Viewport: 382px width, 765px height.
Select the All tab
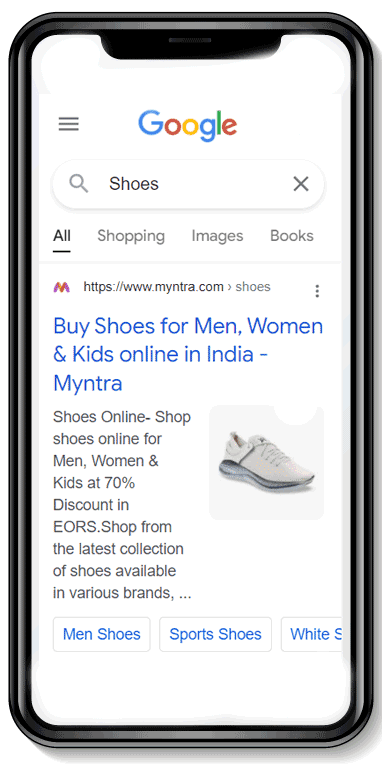coord(62,236)
